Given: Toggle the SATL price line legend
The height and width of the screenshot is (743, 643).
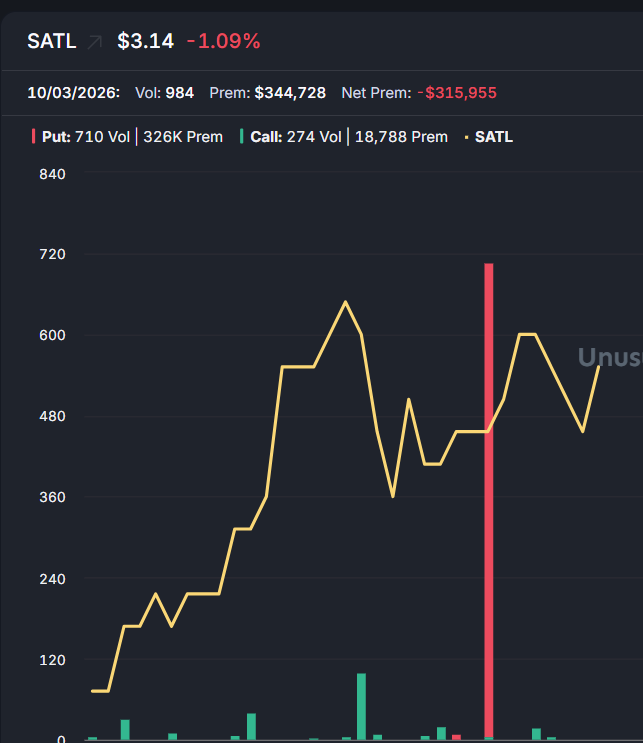Looking at the screenshot, I should click(x=489, y=137).
